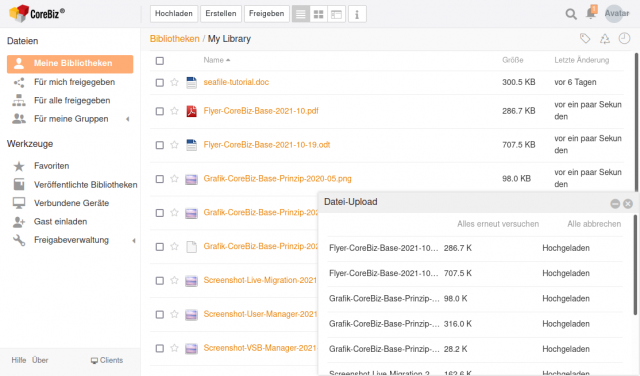The image size is (640, 376).
Task: Star Screenshot-Live-Migration file
Action: [174, 280]
